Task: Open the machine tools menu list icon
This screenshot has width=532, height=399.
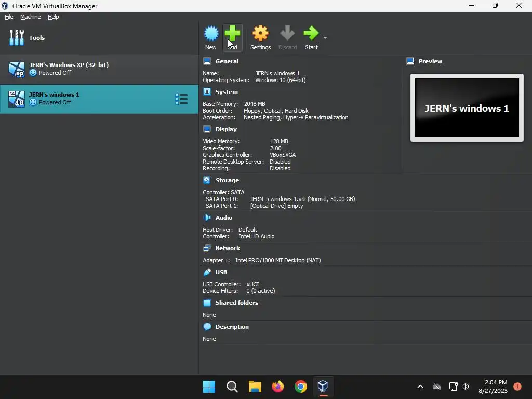Action: [181, 99]
